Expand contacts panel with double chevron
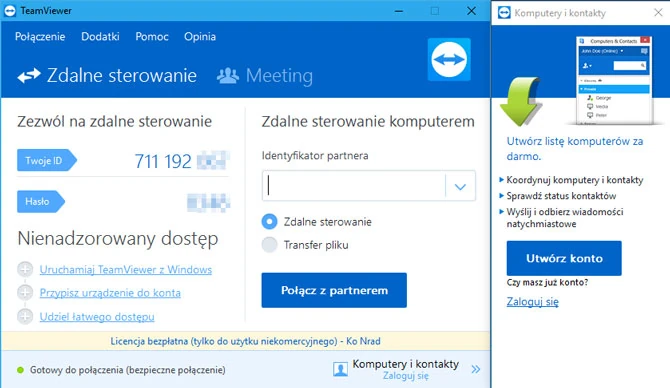 [x=476, y=370]
